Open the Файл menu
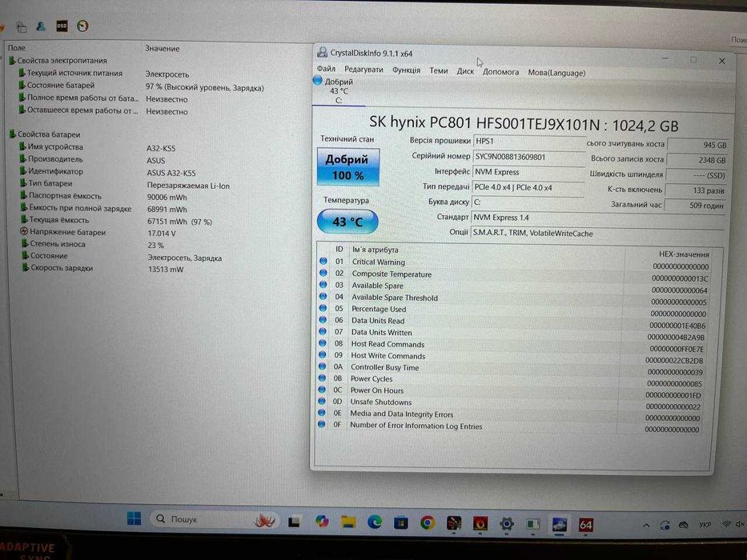Screen dimensions: 747x560 click(327, 69)
